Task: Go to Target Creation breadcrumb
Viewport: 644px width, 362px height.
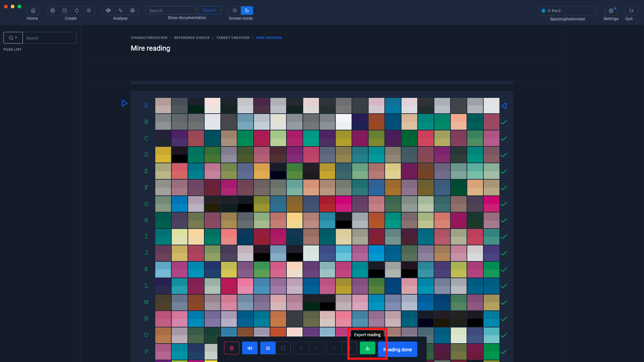Action: [x=233, y=38]
